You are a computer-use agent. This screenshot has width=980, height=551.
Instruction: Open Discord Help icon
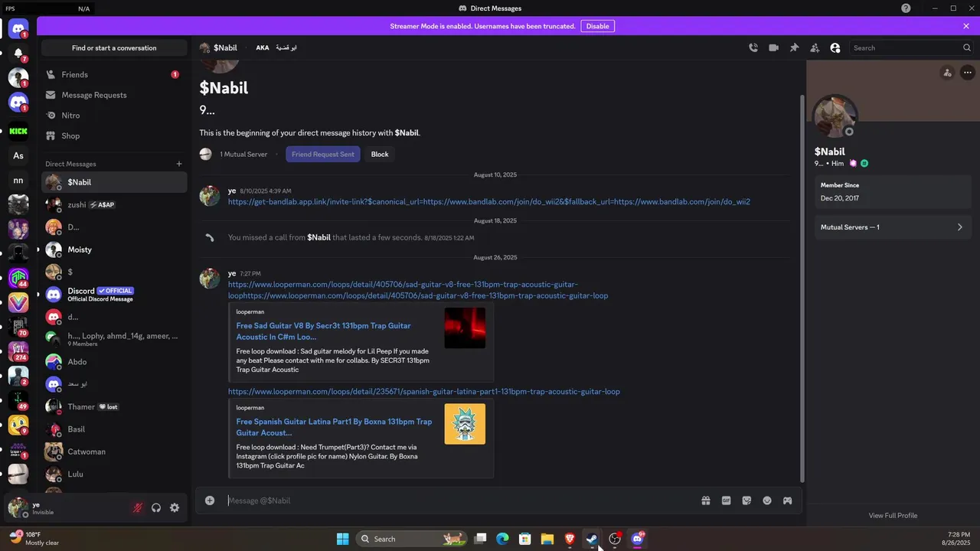point(906,8)
